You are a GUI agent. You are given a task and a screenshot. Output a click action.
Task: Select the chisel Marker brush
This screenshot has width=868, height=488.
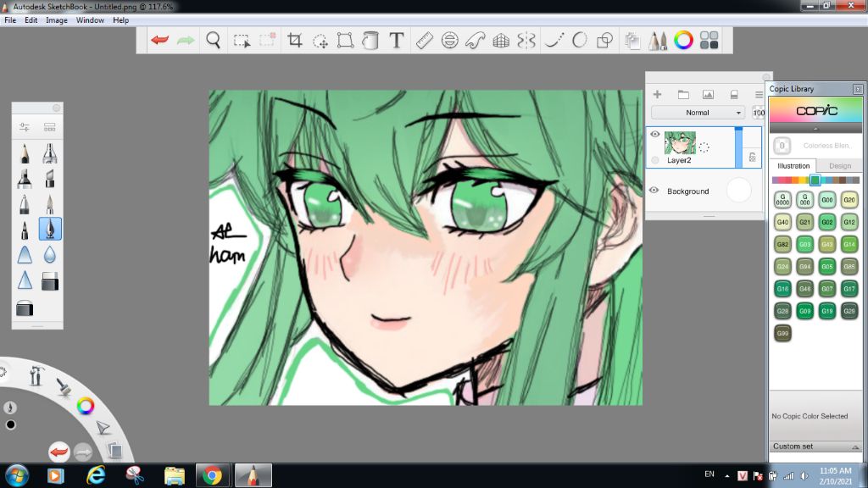click(x=25, y=179)
